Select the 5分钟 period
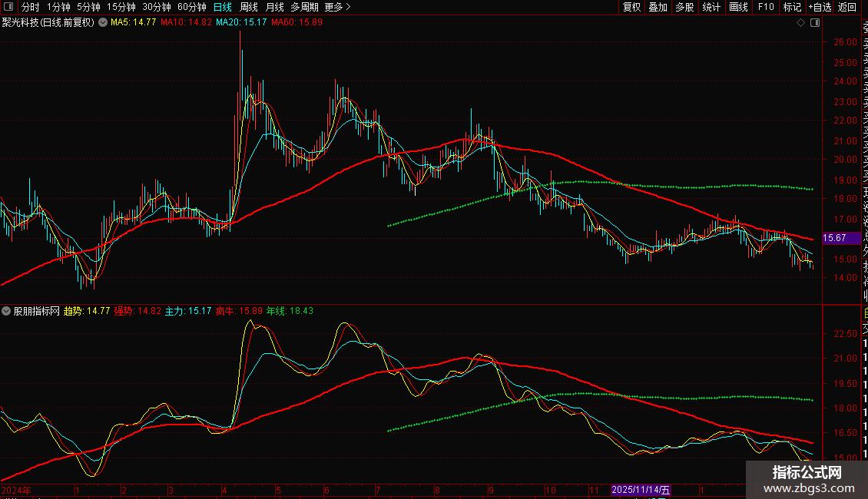Viewport: 868px width, 499px height. pyautogui.click(x=88, y=7)
